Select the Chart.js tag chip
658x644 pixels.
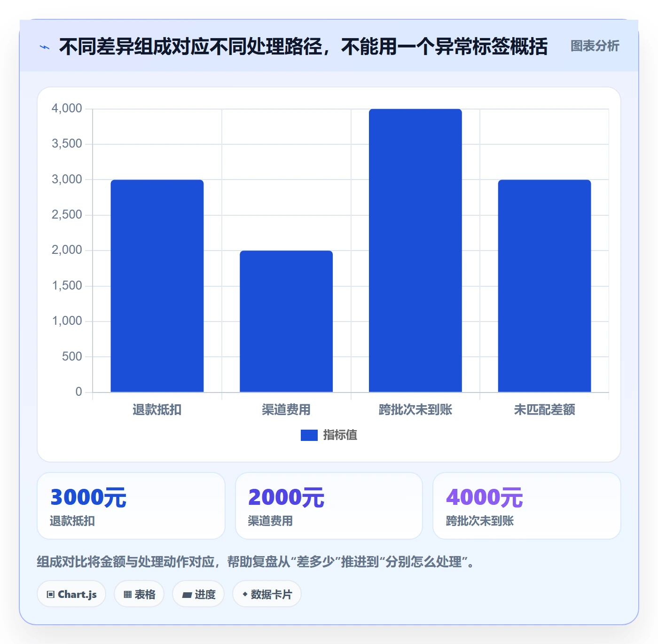pyautogui.click(x=71, y=594)
